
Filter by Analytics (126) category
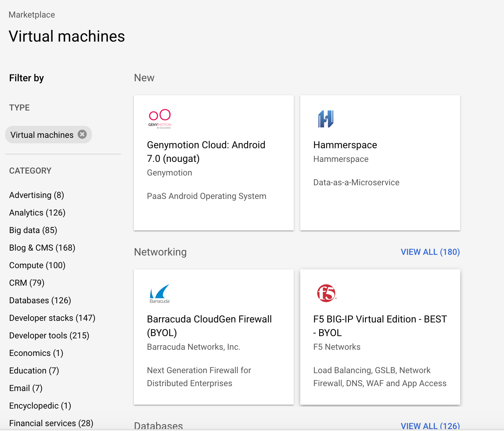pos(37,213)
